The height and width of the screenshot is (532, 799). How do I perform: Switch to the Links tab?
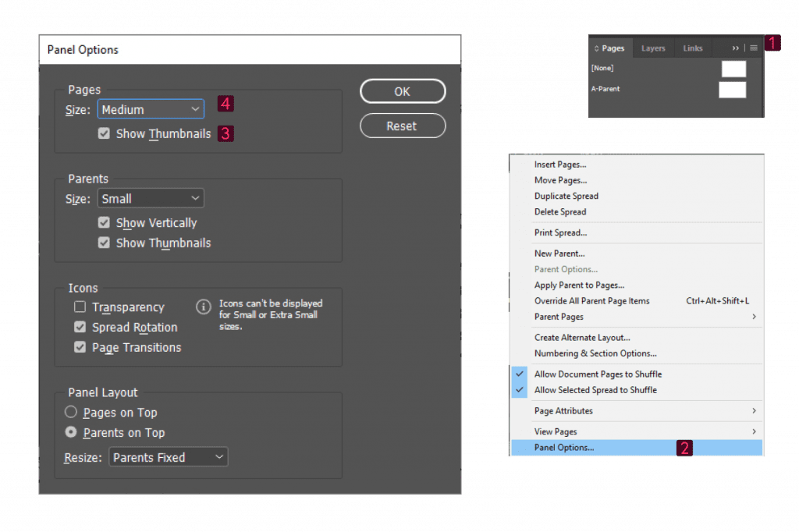point(693,48)
